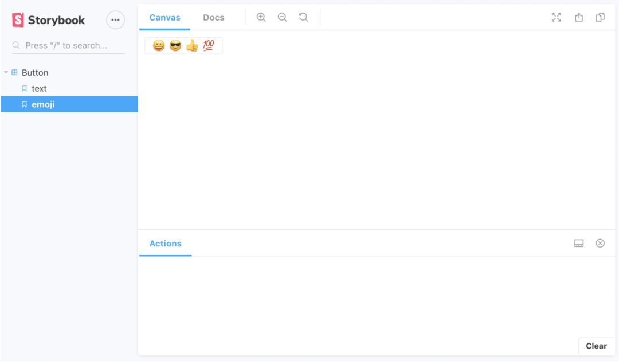Zoom in on the canvas
This screenshot has width=619, height=364.
pyautogui.click(x=261, y=17)
